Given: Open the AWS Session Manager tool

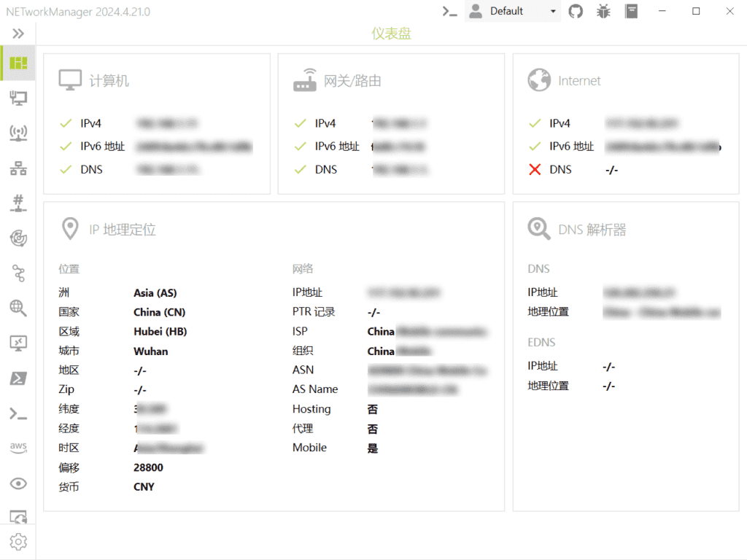Looking at the screenshot, I should coord(18,448).
